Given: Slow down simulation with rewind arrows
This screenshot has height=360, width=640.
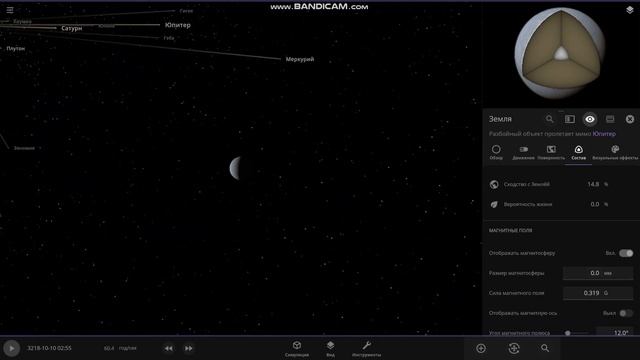Looking at the screenshot, I should pyautogui.click(x=169, y=348).
